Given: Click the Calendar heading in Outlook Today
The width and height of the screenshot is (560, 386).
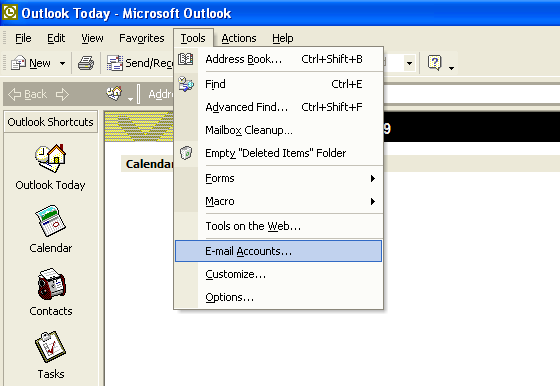Looking at the screenshot, I should pos(149,164).
